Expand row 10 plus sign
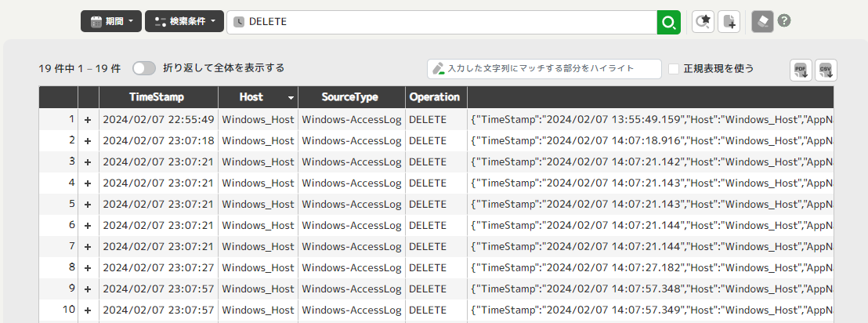The width and height of the screenshot is (868, 323). [88, 310]
